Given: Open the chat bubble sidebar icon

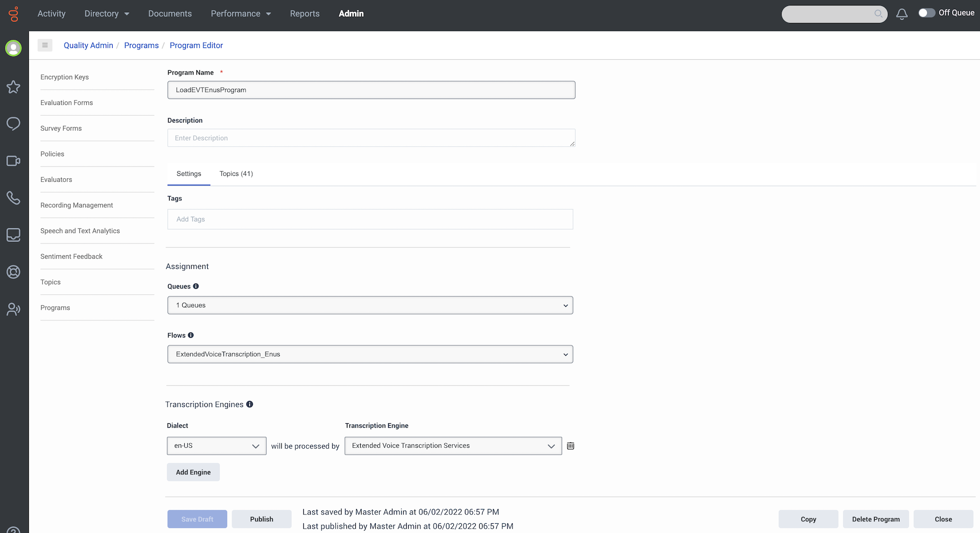Looking at the screenshot, I should [13, 123].
